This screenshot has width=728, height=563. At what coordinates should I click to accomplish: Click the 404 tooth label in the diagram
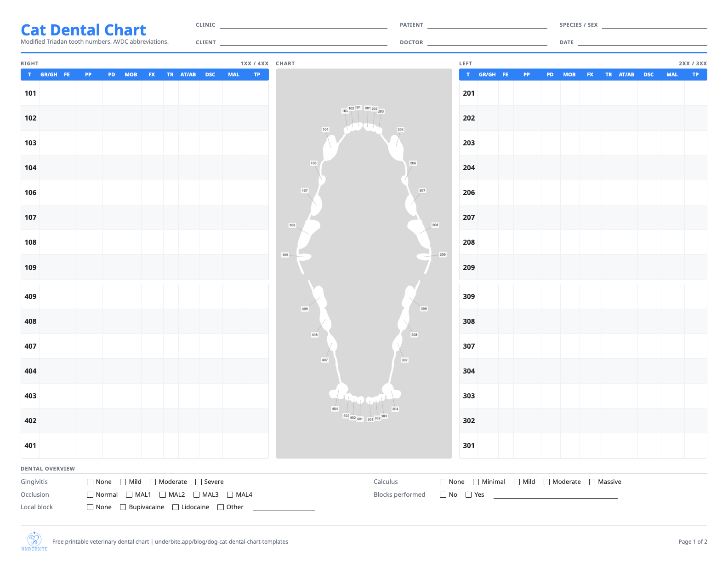pyautogui.click(x=335, y=409)
